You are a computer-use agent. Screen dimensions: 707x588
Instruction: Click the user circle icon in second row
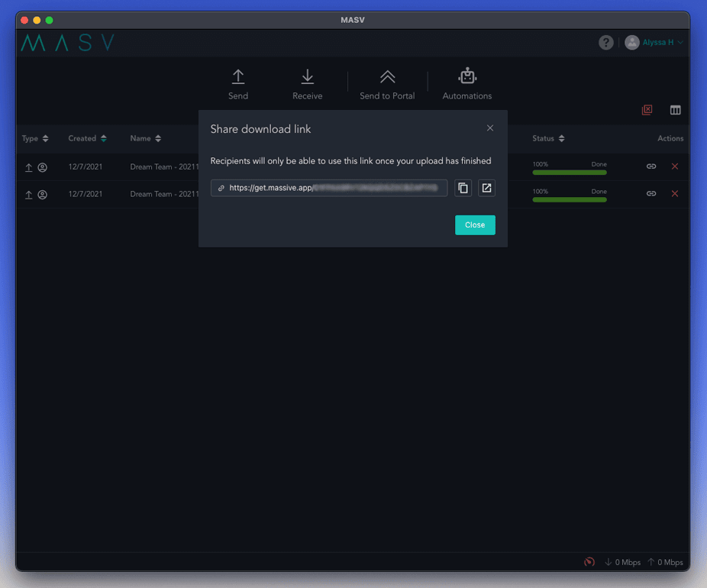43,195
